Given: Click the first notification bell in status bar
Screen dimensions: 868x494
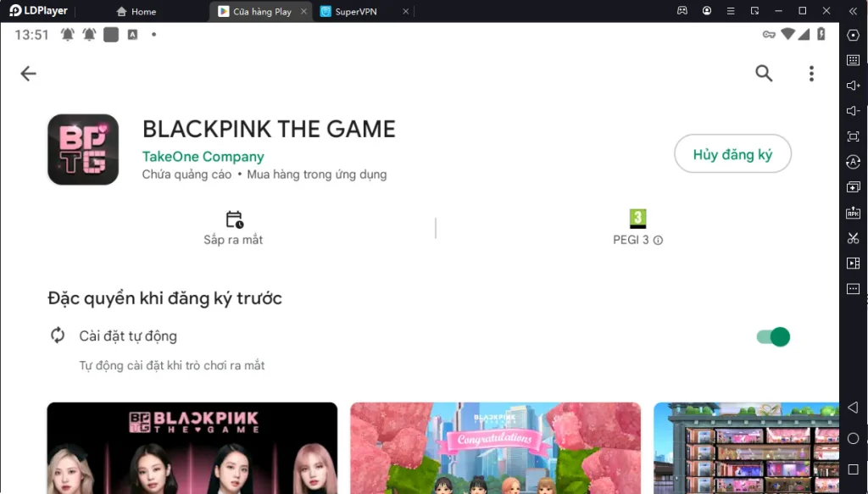Looking at the screenshot, I should [68, 35].
